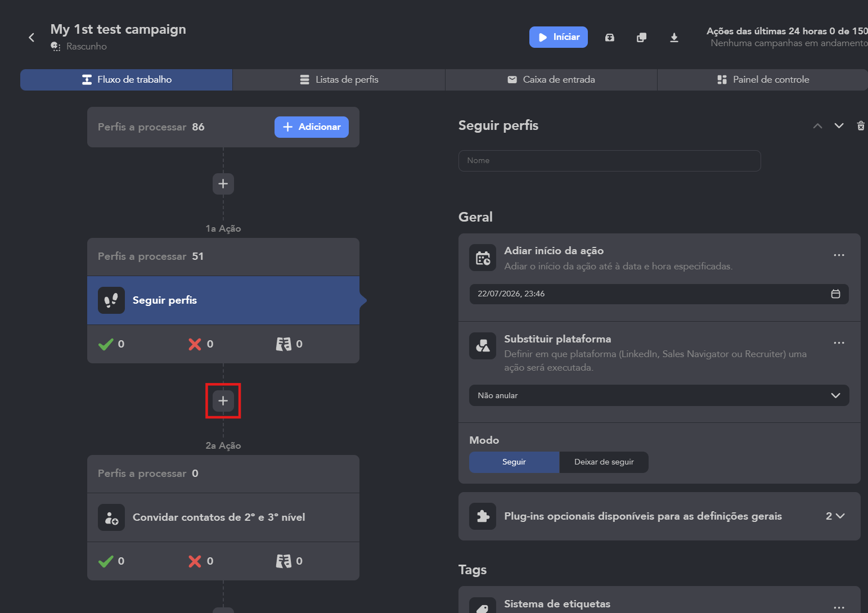The width and height of the screenshot is (868, 613).
Task: Open the three-dot menu for Adiar início da ação
Action: [839, 255]
